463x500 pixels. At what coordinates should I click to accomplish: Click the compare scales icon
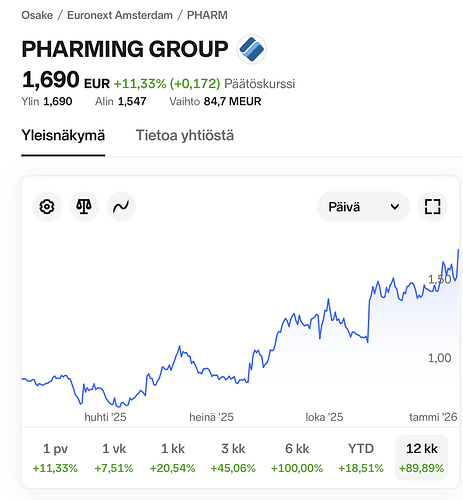click(x=84, y=207)
